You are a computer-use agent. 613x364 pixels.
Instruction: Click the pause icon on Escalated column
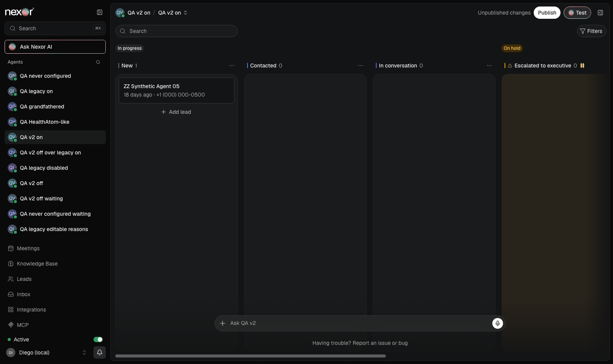582,66
